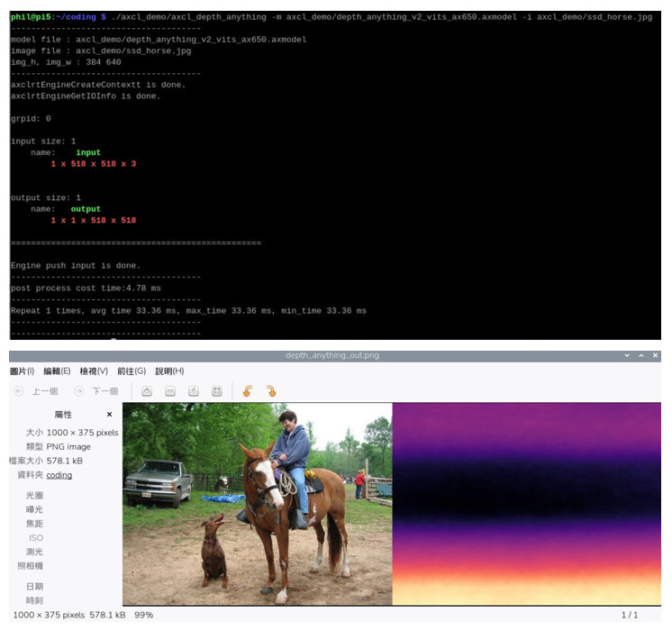Click the 'axclrtEngineGetIOInfo is done.' line

point(86,96)
